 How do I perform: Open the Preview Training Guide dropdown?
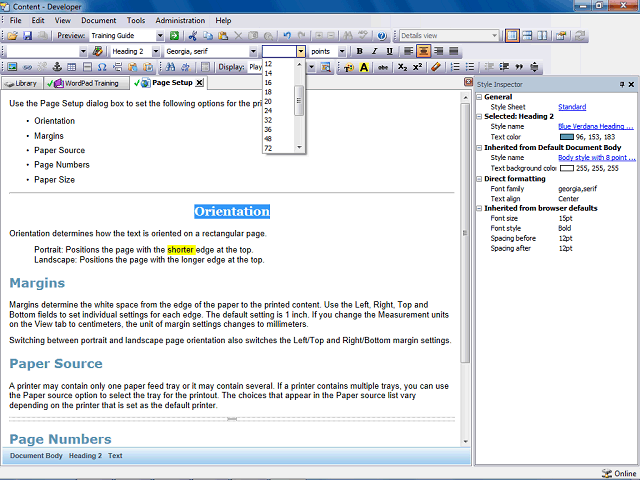(x=160, y=36)
